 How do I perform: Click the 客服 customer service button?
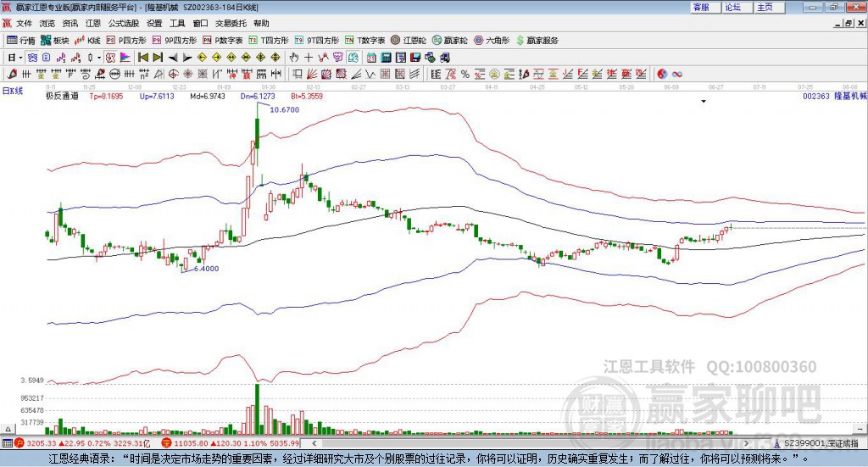[706, 7]
